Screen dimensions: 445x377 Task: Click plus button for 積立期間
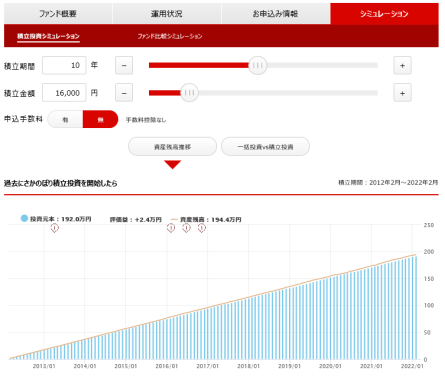[x=402, y=65]
